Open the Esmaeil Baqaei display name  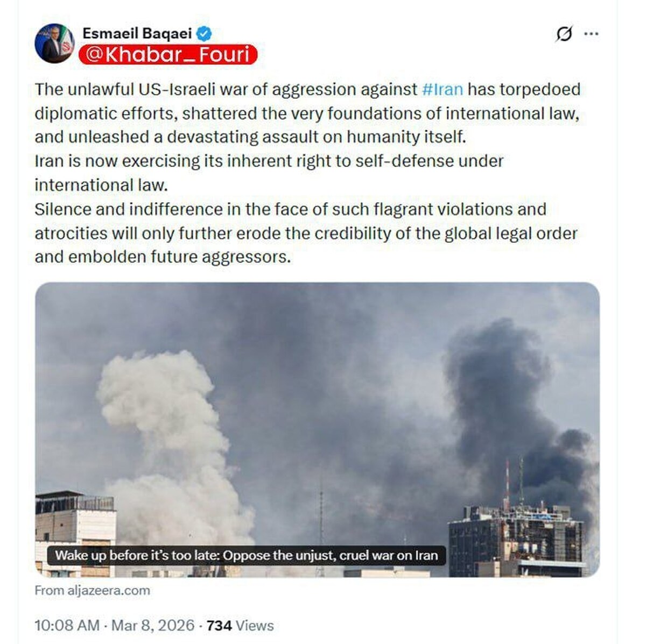click(137, 33)
